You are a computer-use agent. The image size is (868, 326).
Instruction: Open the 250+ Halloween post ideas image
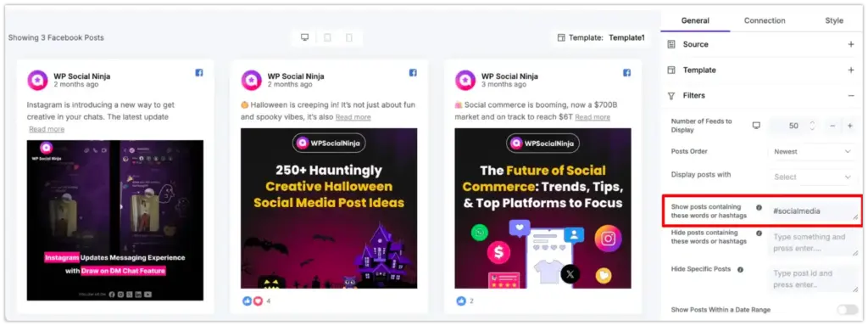329,209
